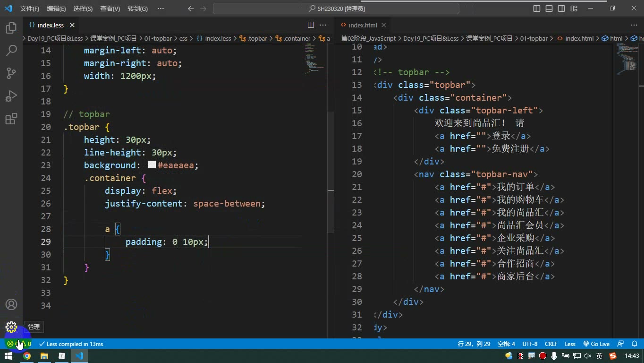
Task: Close the index.less tab
Action: point(72,25)
